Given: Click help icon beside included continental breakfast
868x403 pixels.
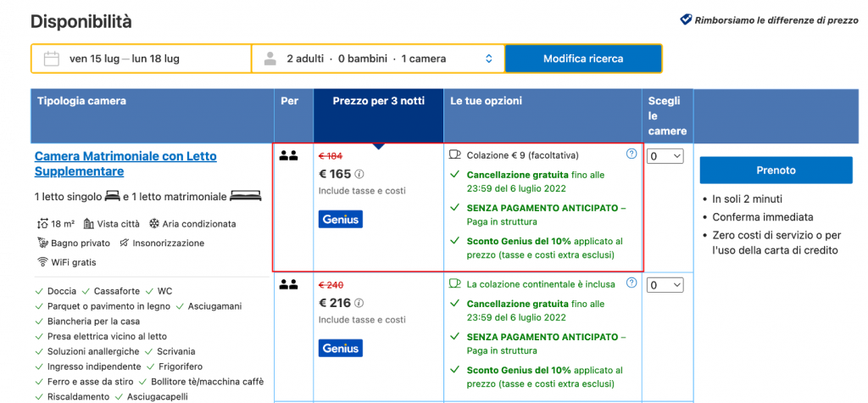Looking at the screenshot, I should (631, 283).
